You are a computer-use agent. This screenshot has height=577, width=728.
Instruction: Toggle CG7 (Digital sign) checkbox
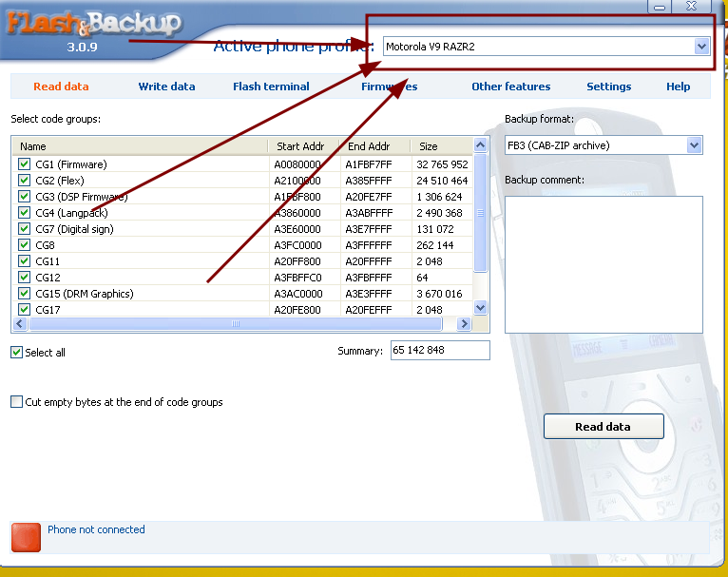24,229
